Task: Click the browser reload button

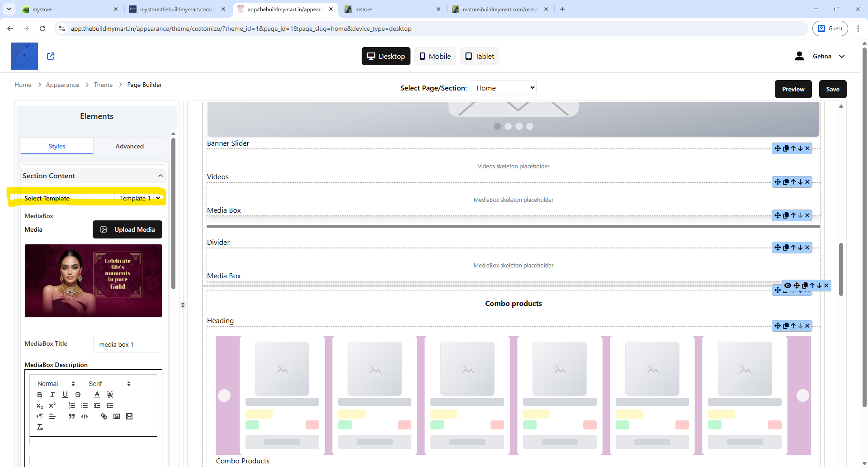Action: click(42, 29)
